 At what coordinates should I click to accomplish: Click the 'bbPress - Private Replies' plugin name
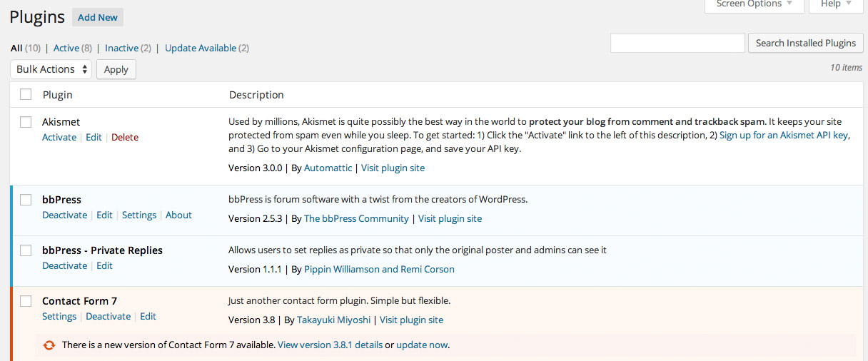click(x=102, y=250)
